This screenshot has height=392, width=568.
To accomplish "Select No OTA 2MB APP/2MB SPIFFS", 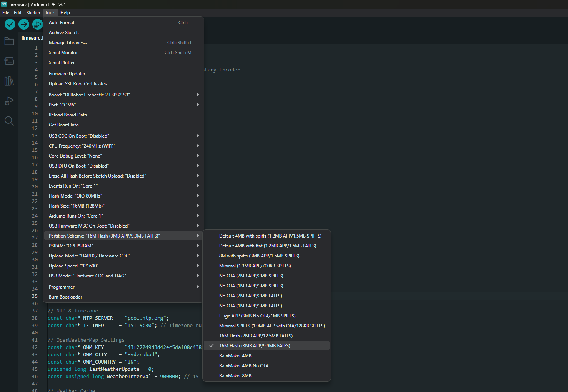I will click(267, 276).
